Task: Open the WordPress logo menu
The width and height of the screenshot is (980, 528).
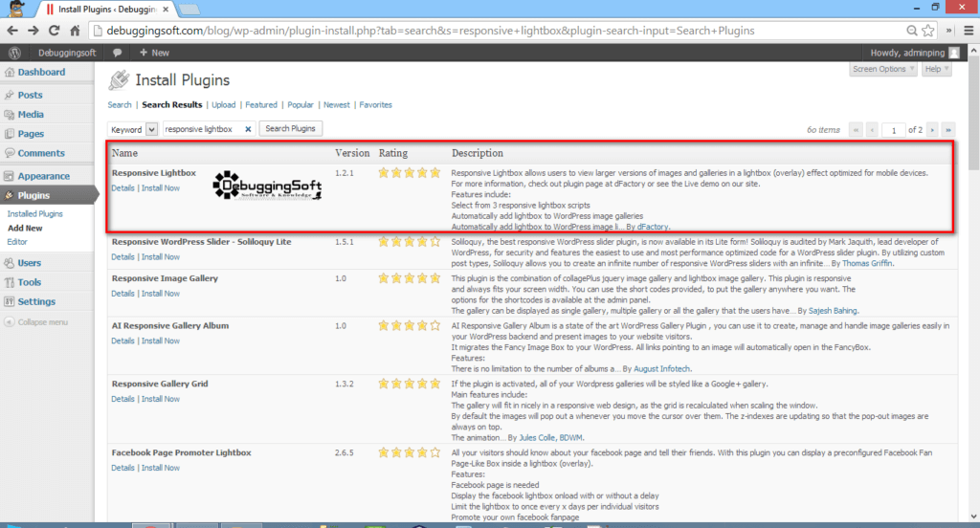Action: (15, 54)
